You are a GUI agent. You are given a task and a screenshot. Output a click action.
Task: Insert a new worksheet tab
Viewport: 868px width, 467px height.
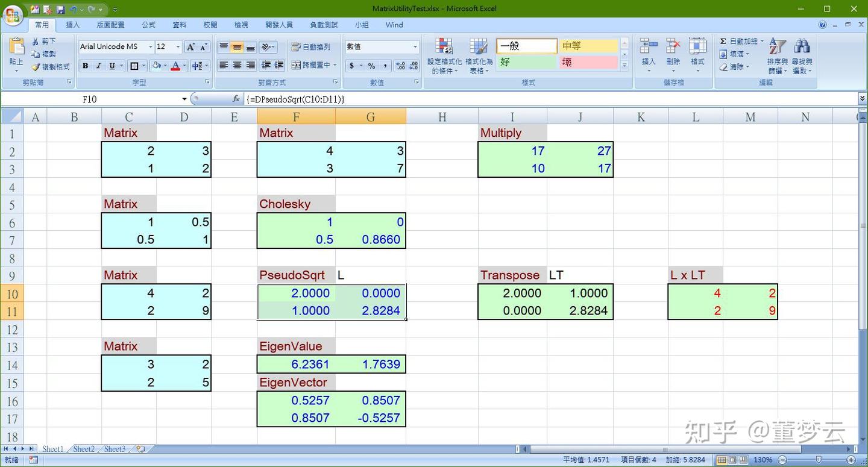pos(140,449)
